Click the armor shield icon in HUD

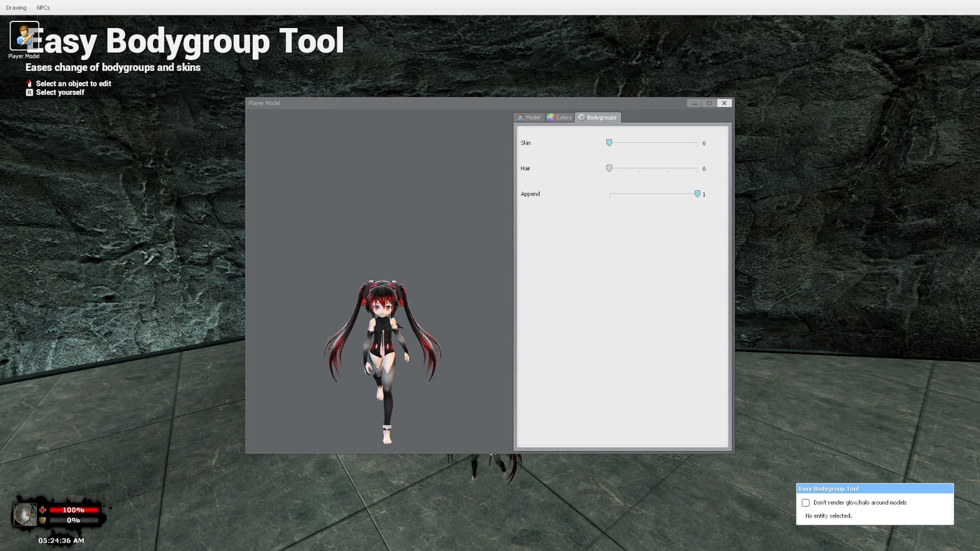[43, 520]
